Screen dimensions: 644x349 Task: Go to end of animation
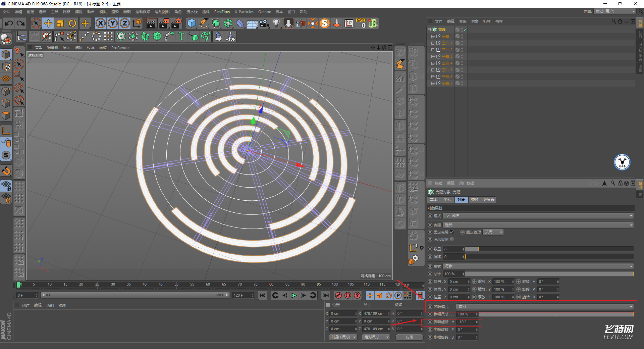click(325, 295)
